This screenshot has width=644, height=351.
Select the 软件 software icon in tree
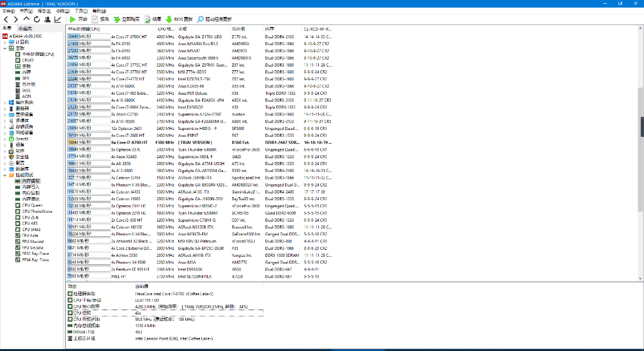pos(11,151)
